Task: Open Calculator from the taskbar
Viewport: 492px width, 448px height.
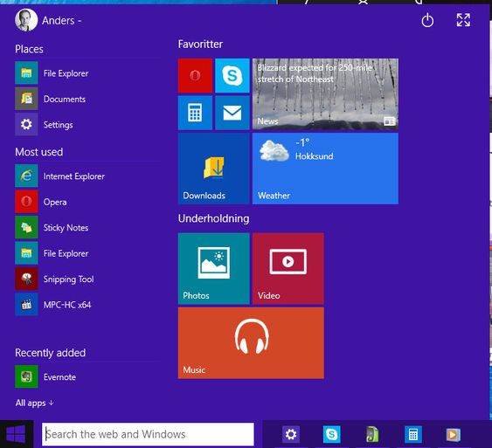Action: pos(413,434)
